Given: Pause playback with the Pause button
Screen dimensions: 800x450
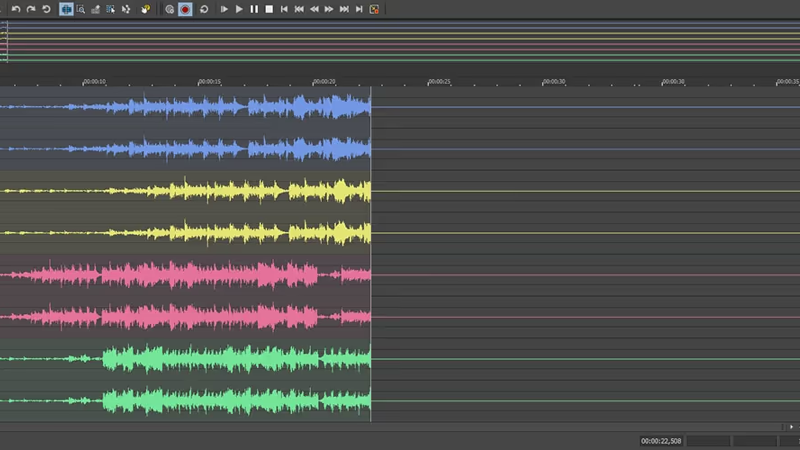Looking at the screenshot, I should coord(254,9).
